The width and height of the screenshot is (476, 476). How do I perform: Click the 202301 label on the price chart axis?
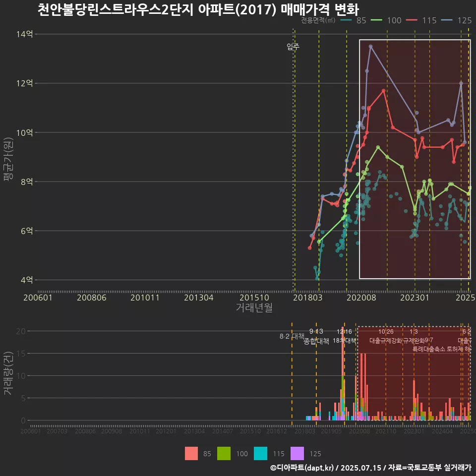(x=415, y=297)
